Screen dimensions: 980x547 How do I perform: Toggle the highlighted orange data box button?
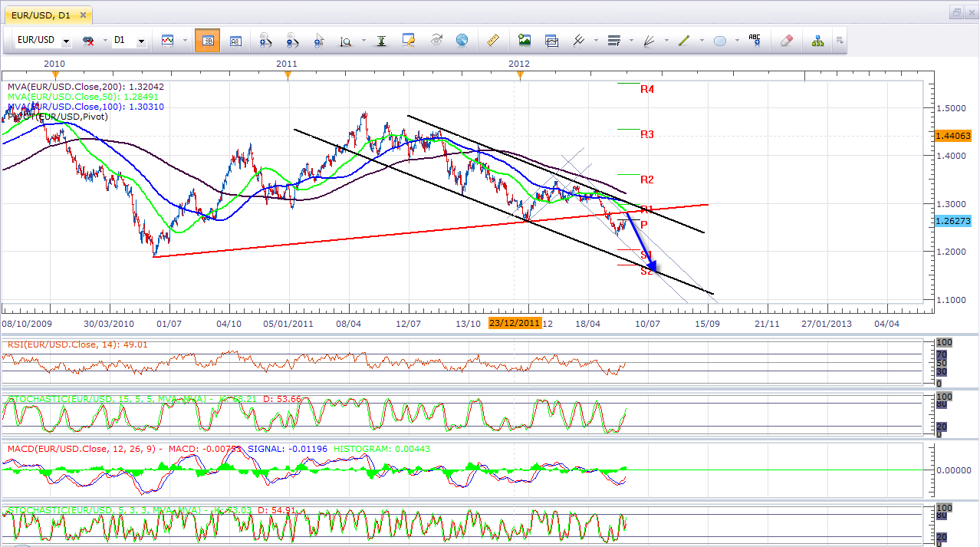coord(207,41)
